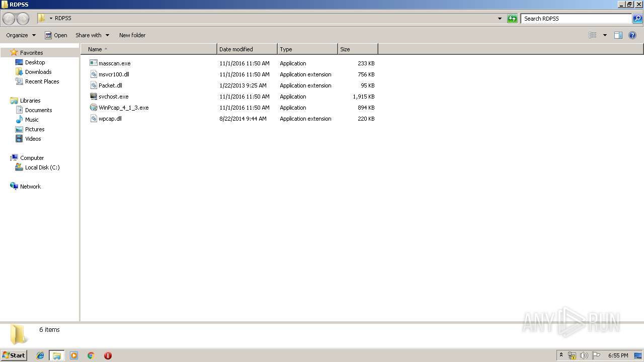
Task: Launch Google Chrome from the taskbar
Action: (x=91, y=355)
